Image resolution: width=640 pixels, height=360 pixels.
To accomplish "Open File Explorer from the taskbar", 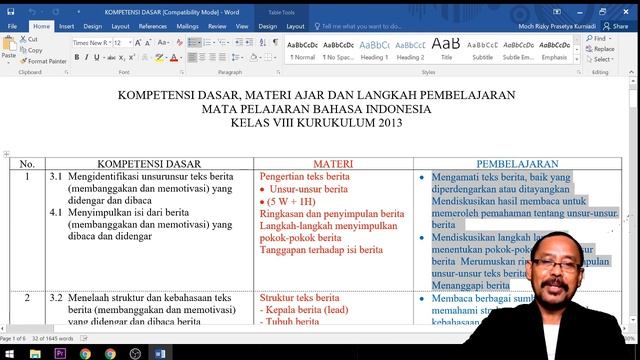I will pos(35,353).
